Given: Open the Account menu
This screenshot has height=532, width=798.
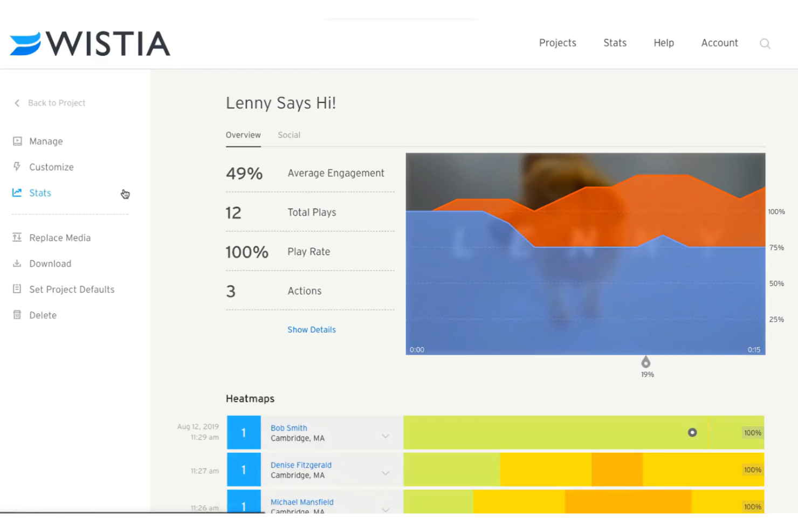Looking at the screenshot, I should click(x=719, y=43).
